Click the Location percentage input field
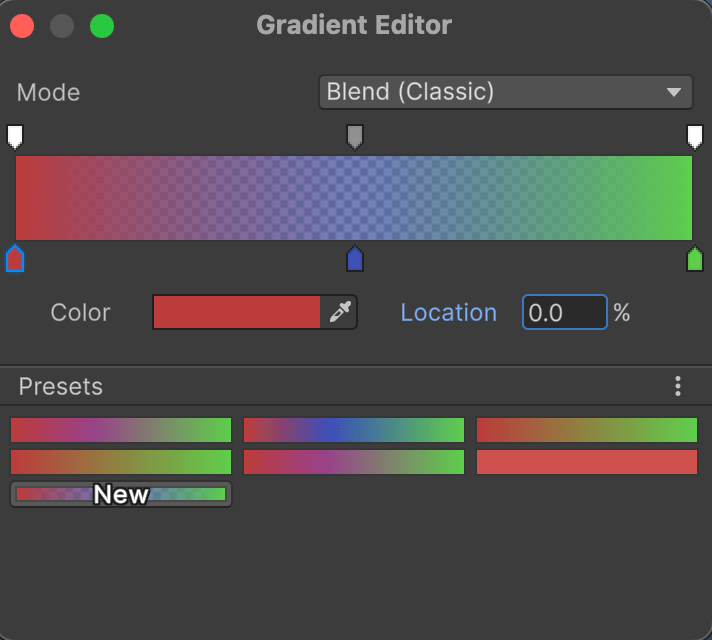The image size is (712, 640). [x=564, y=313]
